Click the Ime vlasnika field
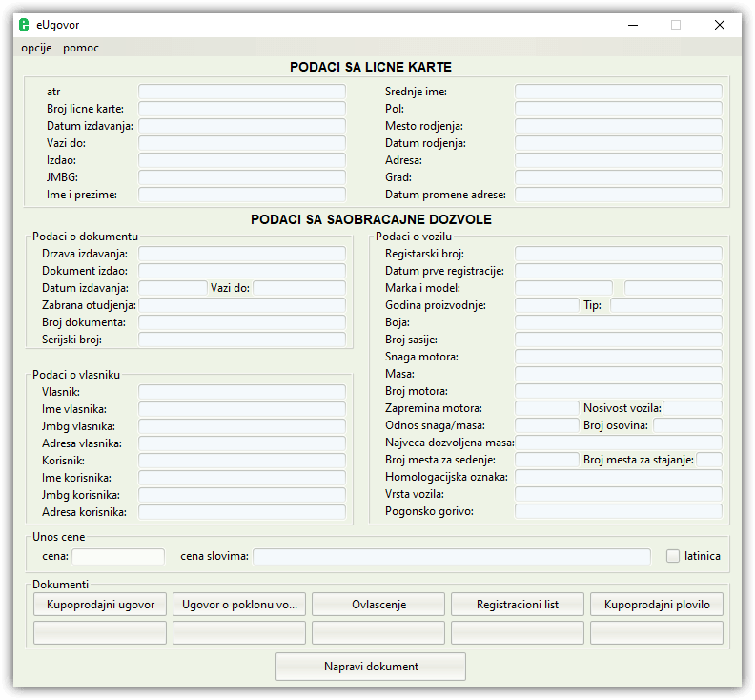 pos(242,409)
